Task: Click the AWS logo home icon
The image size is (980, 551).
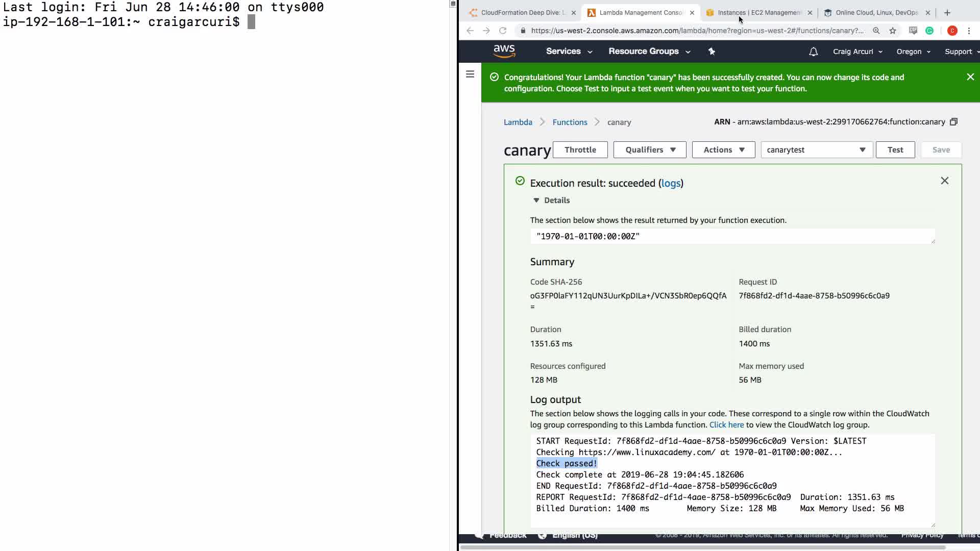Action: tap(504, 51)
